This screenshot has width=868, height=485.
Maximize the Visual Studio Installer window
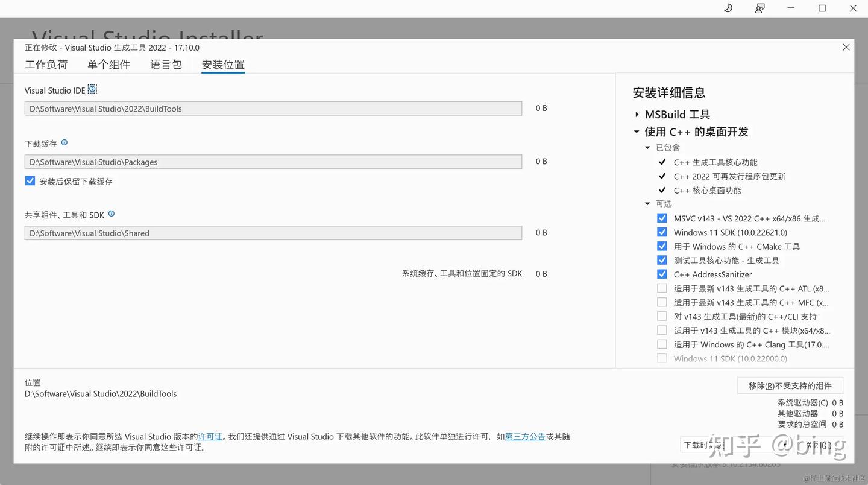coord(822,8)
